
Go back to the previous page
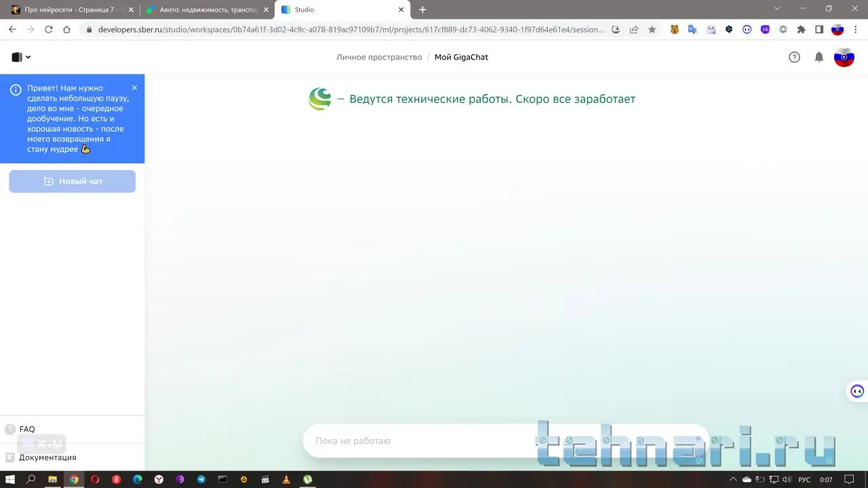coord(12,30)
